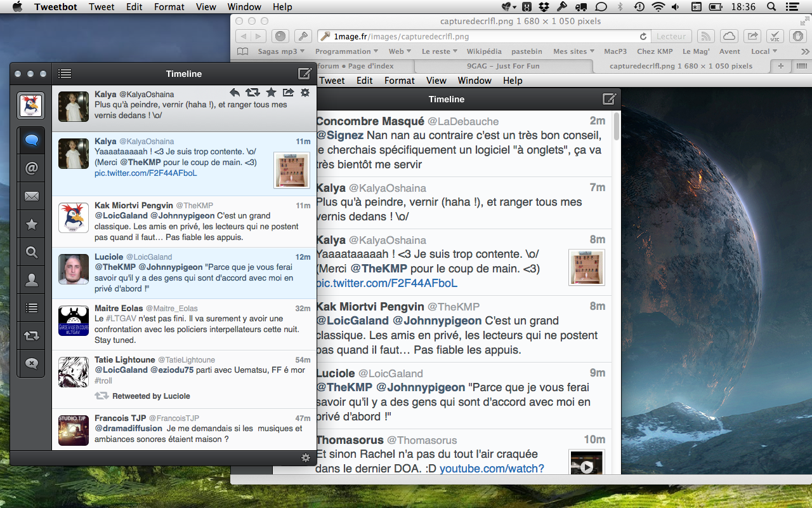Click the Lecteur reader button
Viewport: 812px width, 508px height.
coord(671,36)
